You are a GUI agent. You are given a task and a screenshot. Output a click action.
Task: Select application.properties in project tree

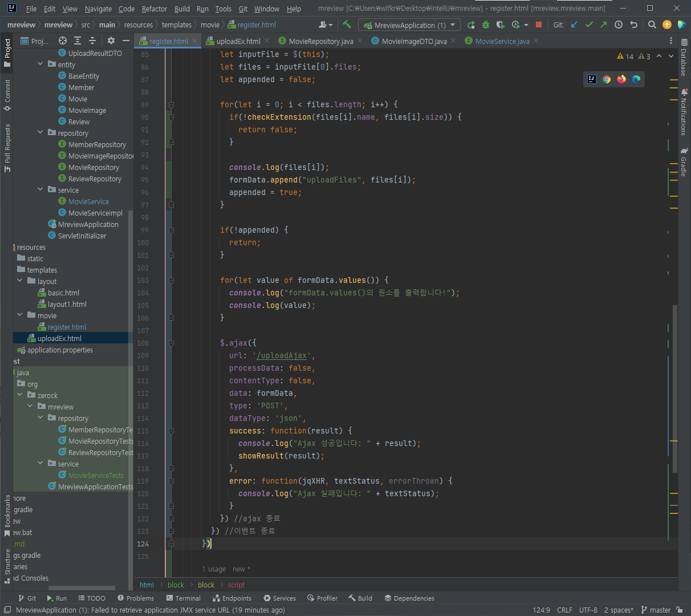60,350
